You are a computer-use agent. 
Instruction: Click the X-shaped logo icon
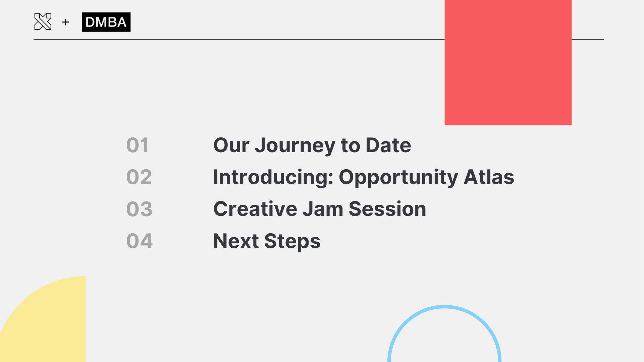43,21
